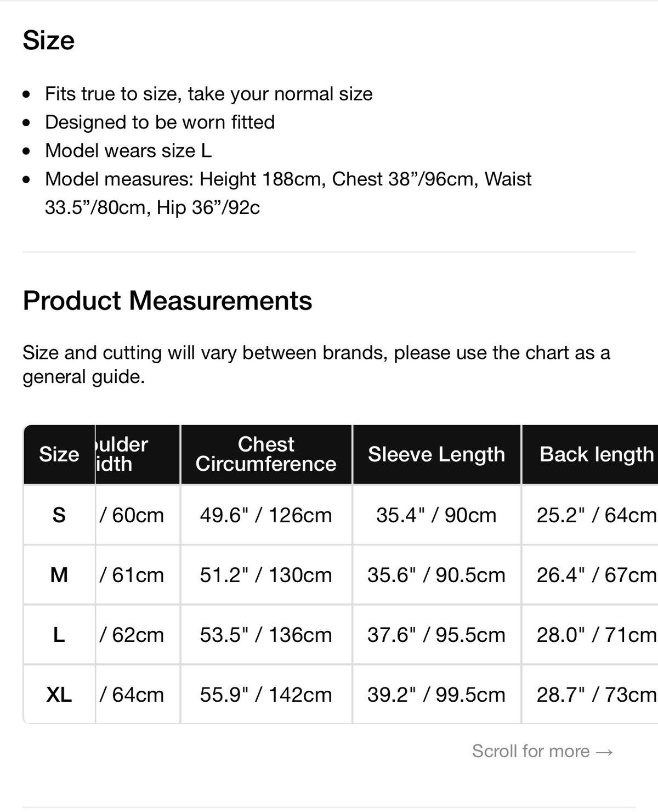658x812 pixels.
Task: Click the 39.2" / 99.5cm sleeve cell
Action: click(x=436, y=695)
